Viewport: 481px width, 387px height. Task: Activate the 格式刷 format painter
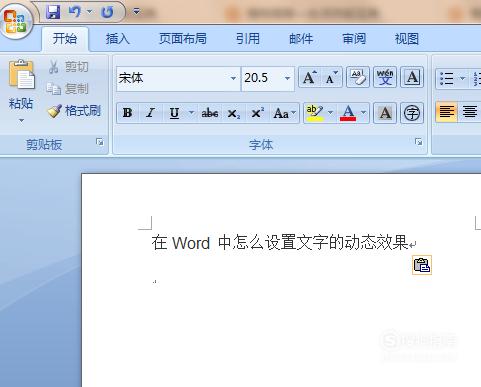74,111
